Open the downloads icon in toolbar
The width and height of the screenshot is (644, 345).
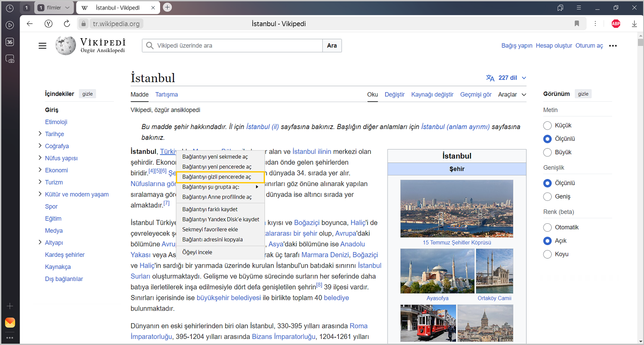(x=634, y=24)
